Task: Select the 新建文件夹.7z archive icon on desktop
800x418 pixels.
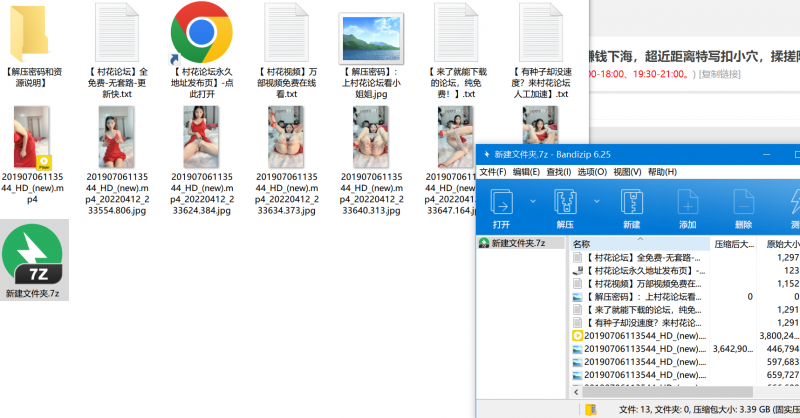Action: (x=33, y=255)
